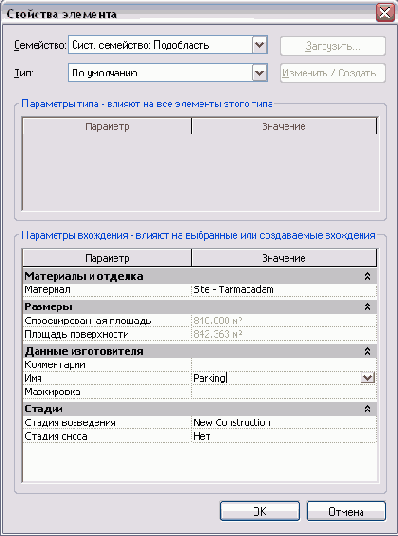Open the Семейство dropdown arrow
The height and width of the screenshot is (536, 398).
click(260, 45)
